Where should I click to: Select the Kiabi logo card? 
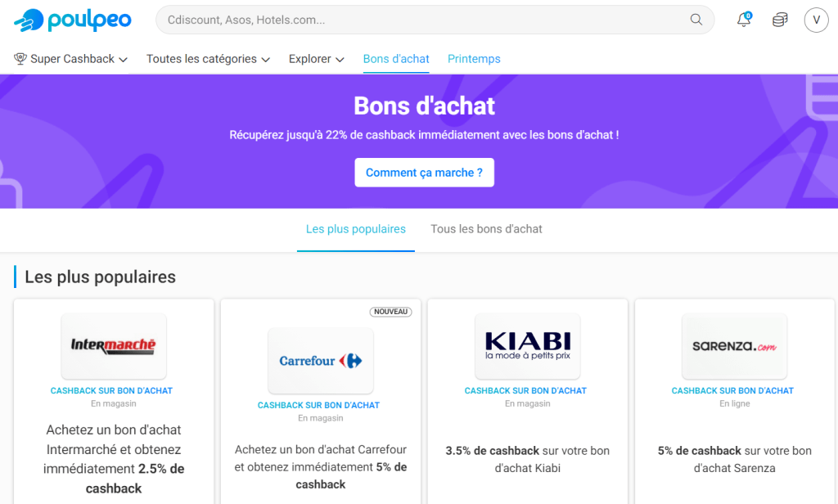click(x=527, y=345)
